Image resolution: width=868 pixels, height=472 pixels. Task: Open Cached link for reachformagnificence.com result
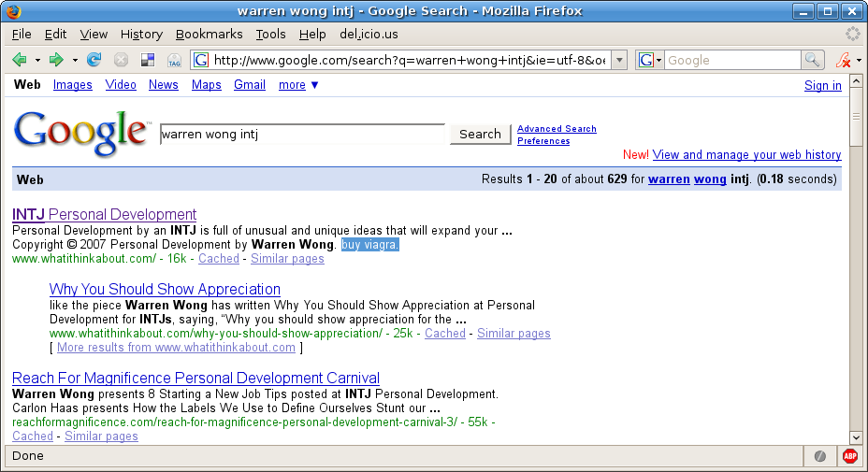(33, 436)
